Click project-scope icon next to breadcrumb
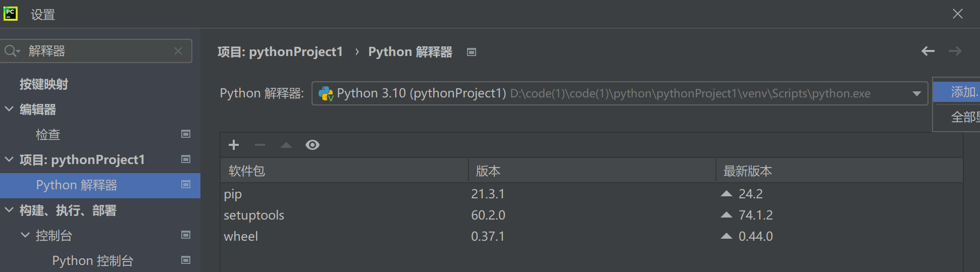 point(472,52)
